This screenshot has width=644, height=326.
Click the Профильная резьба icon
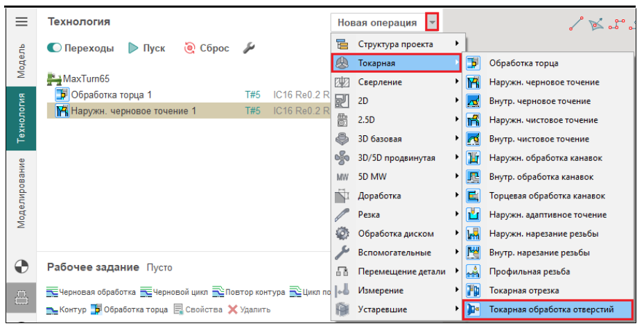point(474,272)
